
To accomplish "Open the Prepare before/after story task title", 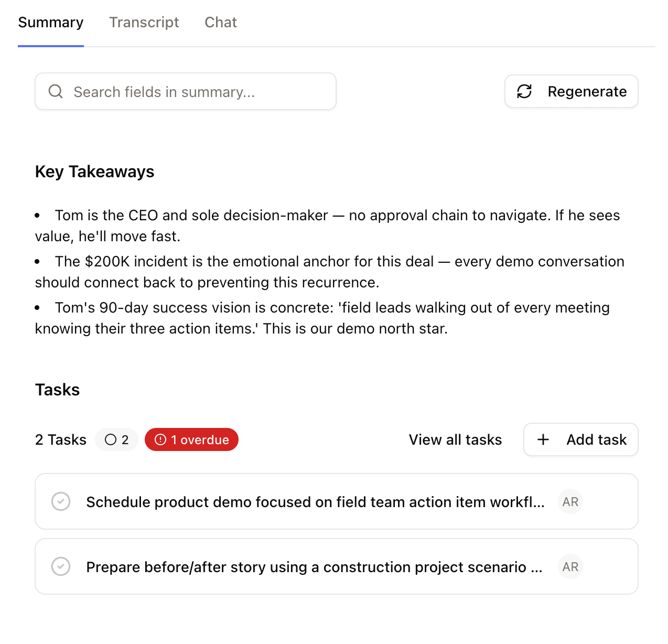I will [314, 567].
